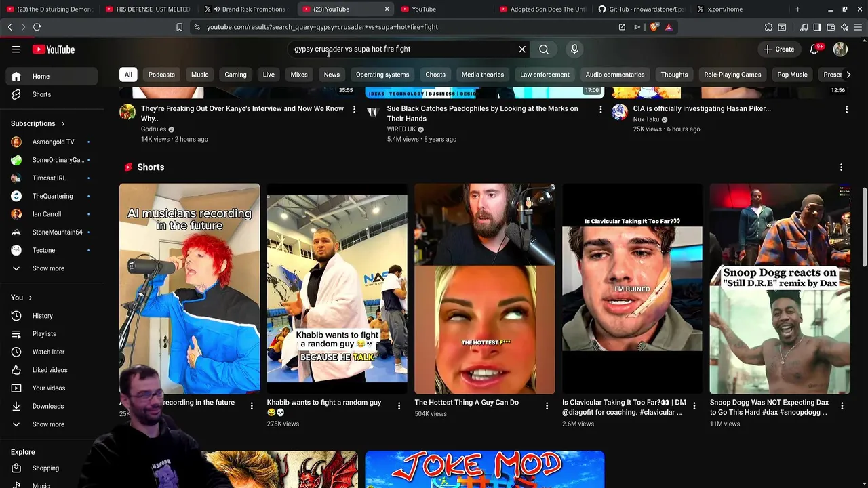The width and height of the screenshot is (868, 488).
Task: Bookmark this page icon in address bar
Action: click(179, 27)
